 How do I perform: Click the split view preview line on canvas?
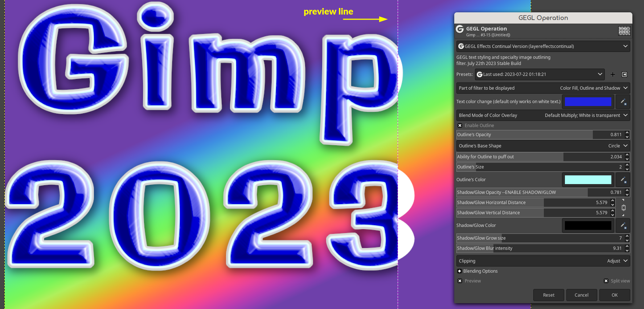tap(398, 154)
